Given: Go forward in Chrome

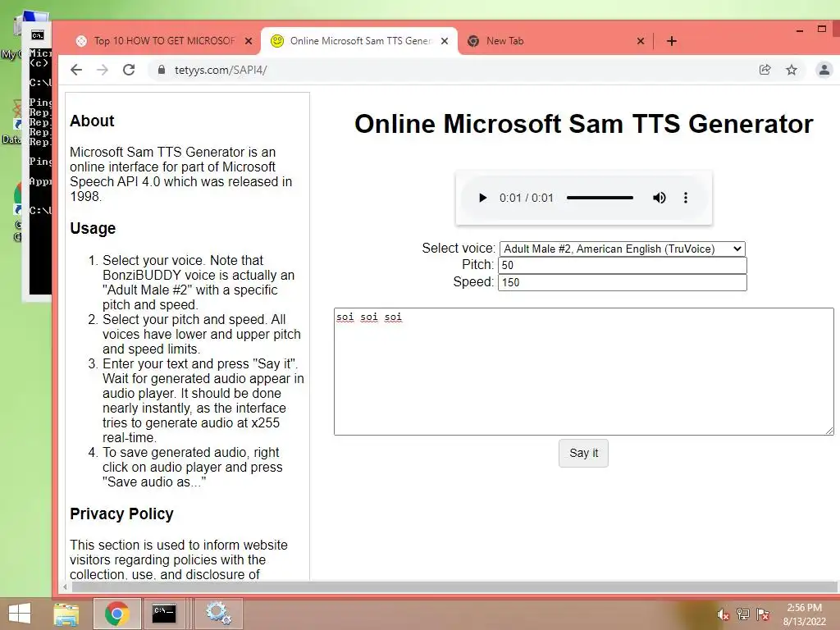Looking at the screenshot, I should (x=103, y=70).
